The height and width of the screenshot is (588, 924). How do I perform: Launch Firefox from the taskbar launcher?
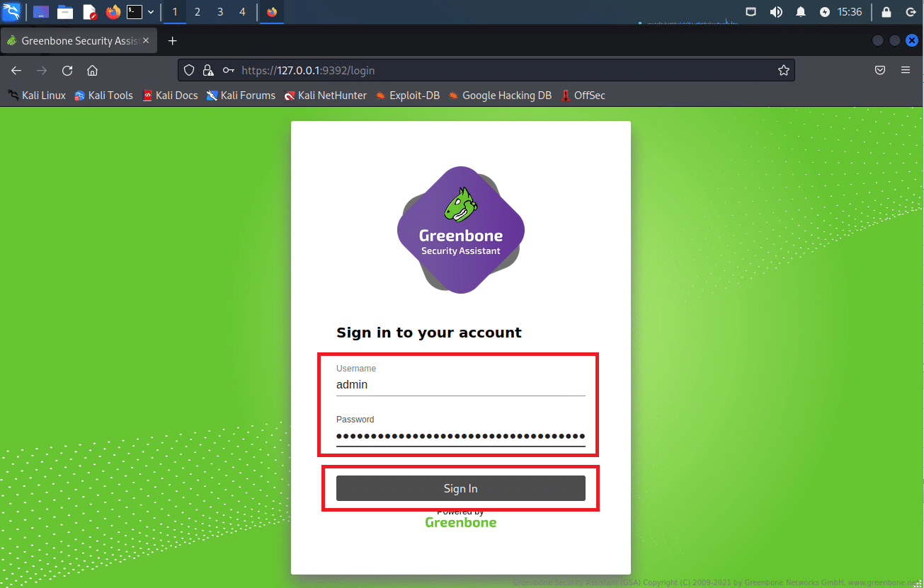coord(113,12)
